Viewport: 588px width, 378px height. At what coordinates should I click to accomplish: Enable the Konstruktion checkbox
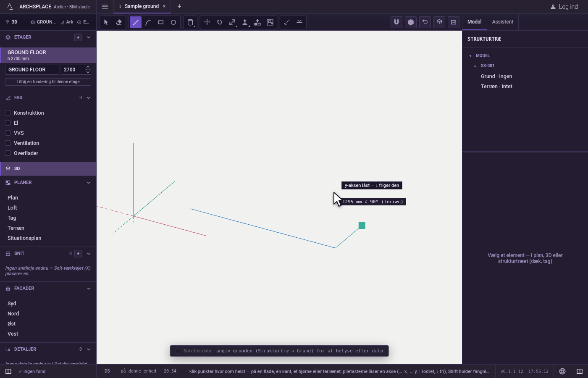click(8, 113)
